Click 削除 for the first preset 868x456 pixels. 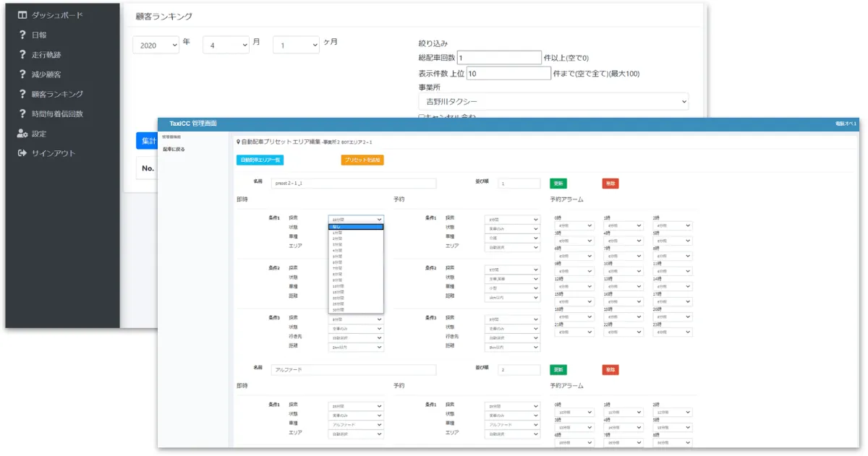(x=610, y=184)
